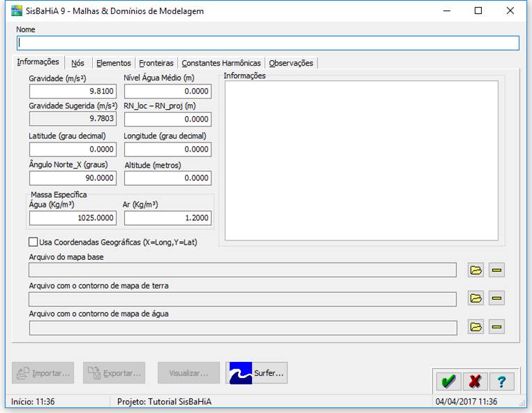This screenshot has width=532, height=413.
Task: Click the 'Projeto: Tutorial SisBaHiA' status text
Action: [x=164, y=402]
